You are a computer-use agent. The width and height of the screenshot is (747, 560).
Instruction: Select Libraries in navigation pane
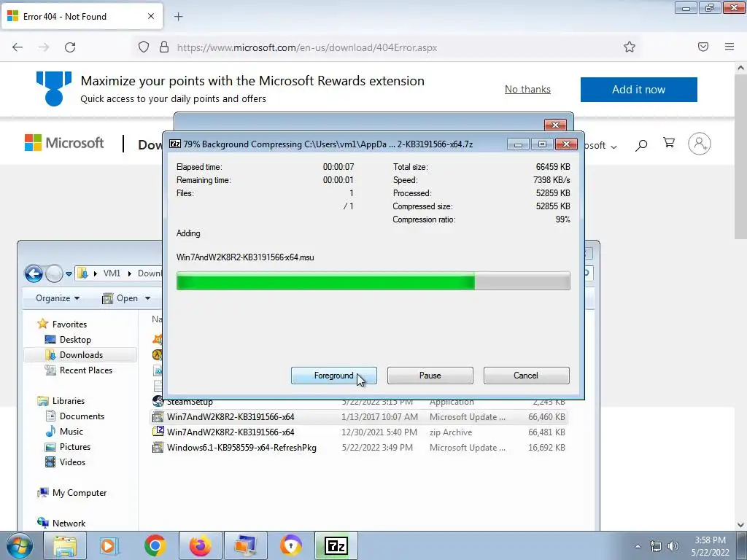(69, 401)
